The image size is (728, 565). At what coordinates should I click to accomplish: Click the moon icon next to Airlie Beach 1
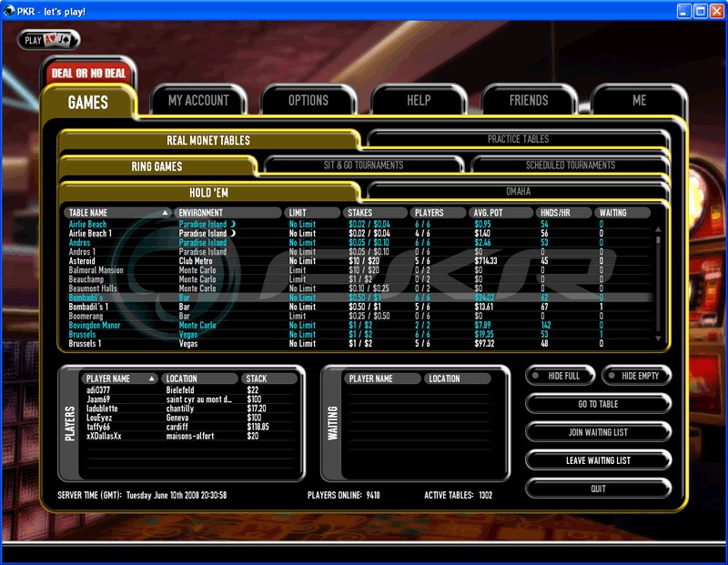233,233
